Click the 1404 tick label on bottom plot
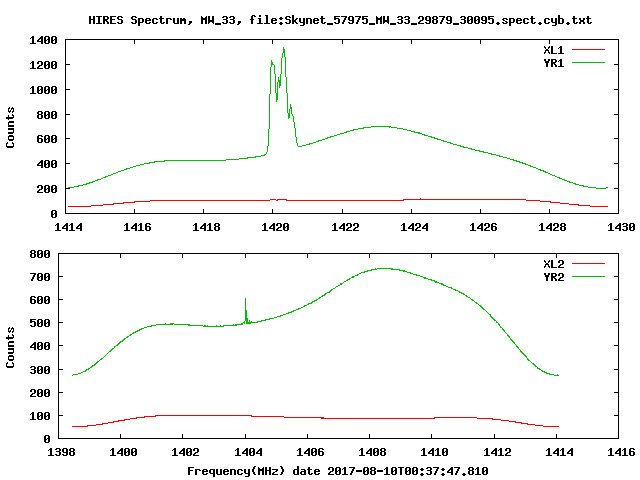The height and width of the screenshot is (480, 640). [x=248, y=452]
